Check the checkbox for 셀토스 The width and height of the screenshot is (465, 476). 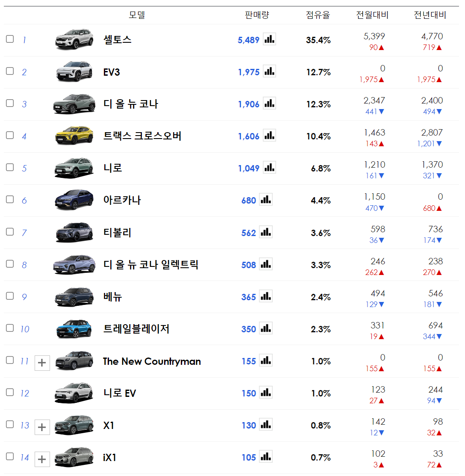(x=10, y=39)
